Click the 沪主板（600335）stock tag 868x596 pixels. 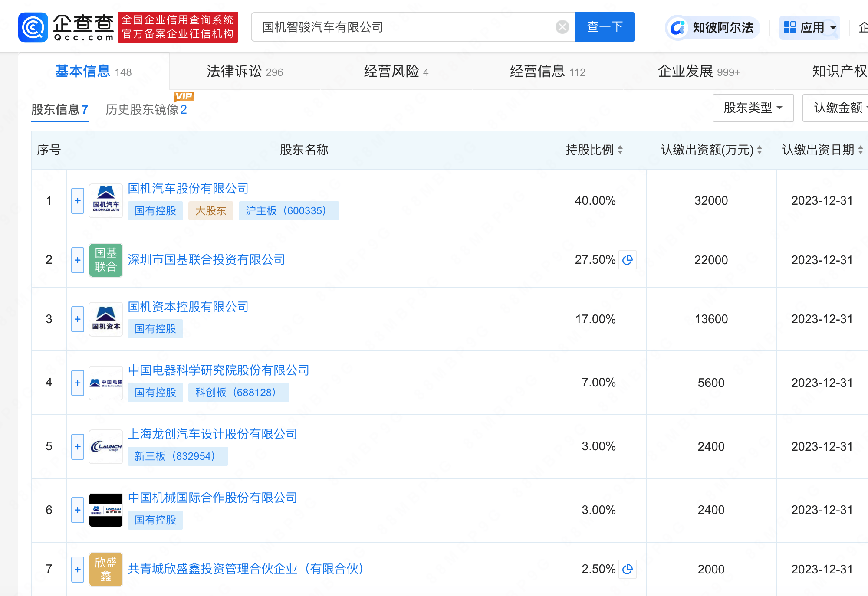(x=289, y=211)
